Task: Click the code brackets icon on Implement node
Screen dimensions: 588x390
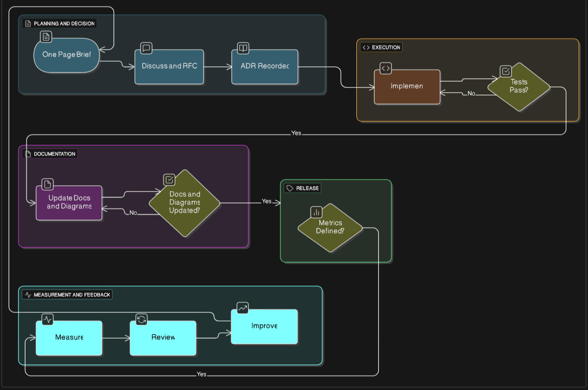Action: [x=386, y=68]
